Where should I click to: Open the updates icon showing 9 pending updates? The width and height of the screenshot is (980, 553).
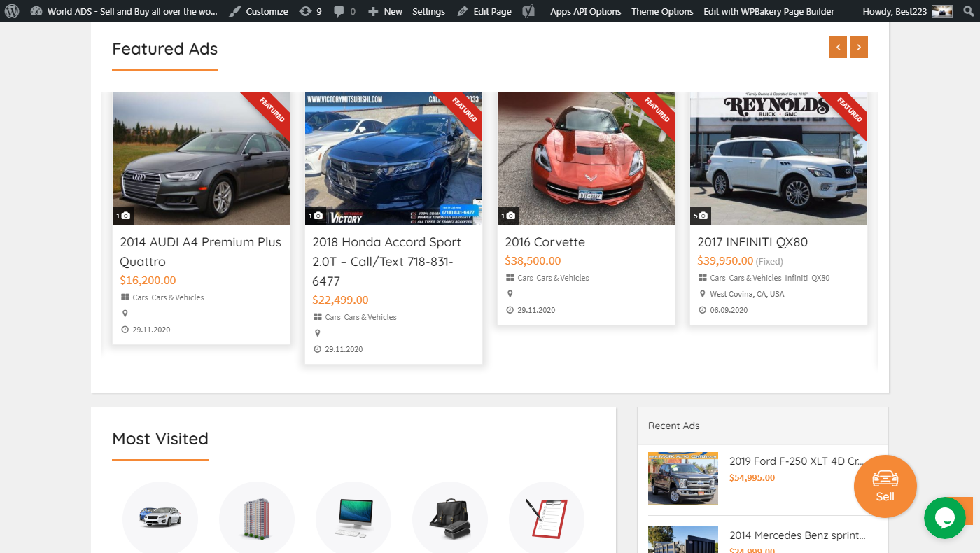(x=310, y=11)
